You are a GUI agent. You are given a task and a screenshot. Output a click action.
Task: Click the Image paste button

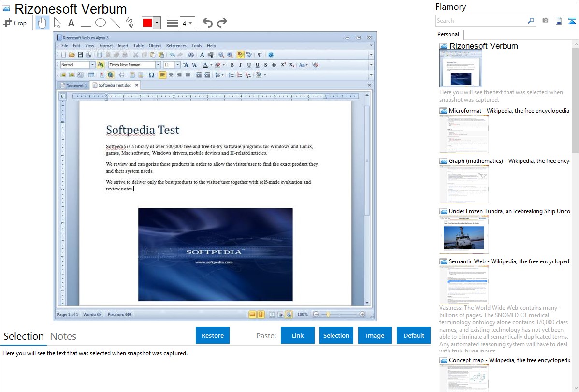click(375, 335)
